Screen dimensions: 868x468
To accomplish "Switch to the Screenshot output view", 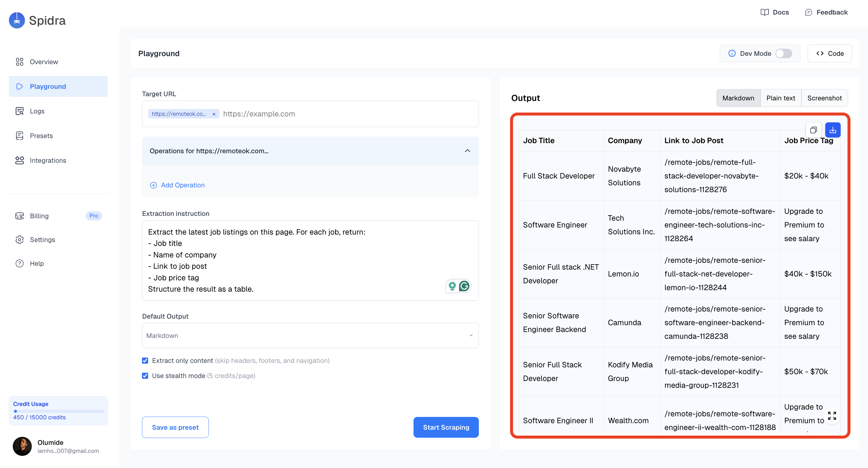I will 824,98.
